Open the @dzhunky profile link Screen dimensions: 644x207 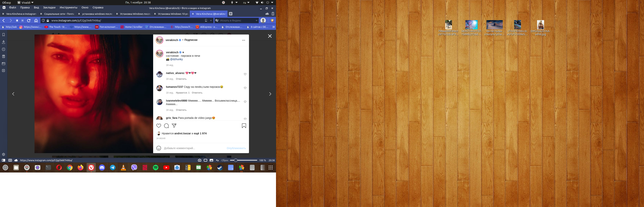coord(176,59)
